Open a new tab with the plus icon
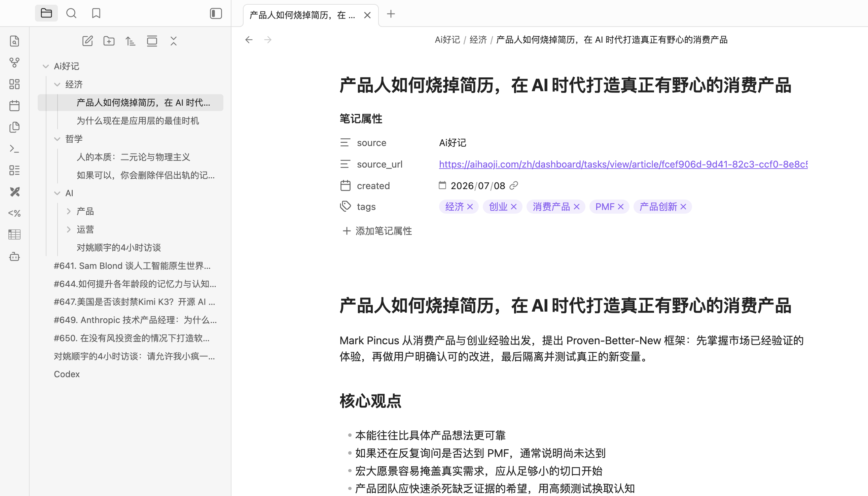The height and width of the screenshot is (496, 868). pyautogui.click(x=391, y=14)
